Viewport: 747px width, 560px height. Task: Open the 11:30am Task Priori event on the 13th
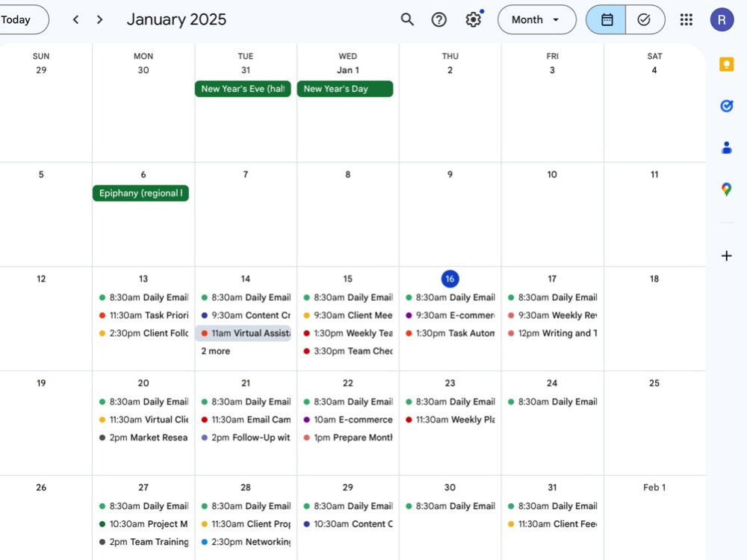144,315
